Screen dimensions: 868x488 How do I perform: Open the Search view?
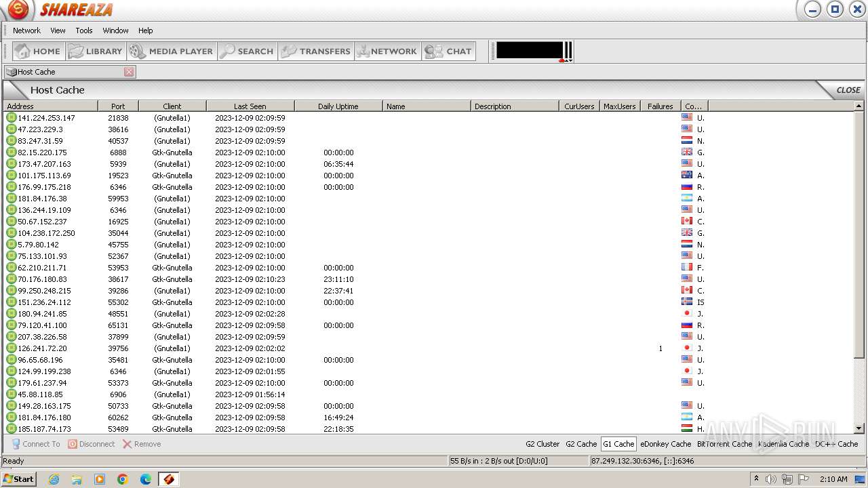248,51
